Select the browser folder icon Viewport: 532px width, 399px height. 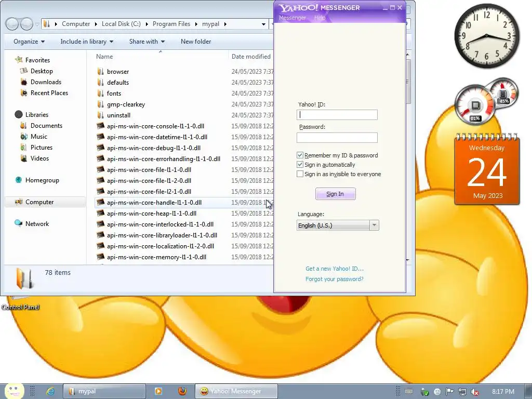(100, 71)
